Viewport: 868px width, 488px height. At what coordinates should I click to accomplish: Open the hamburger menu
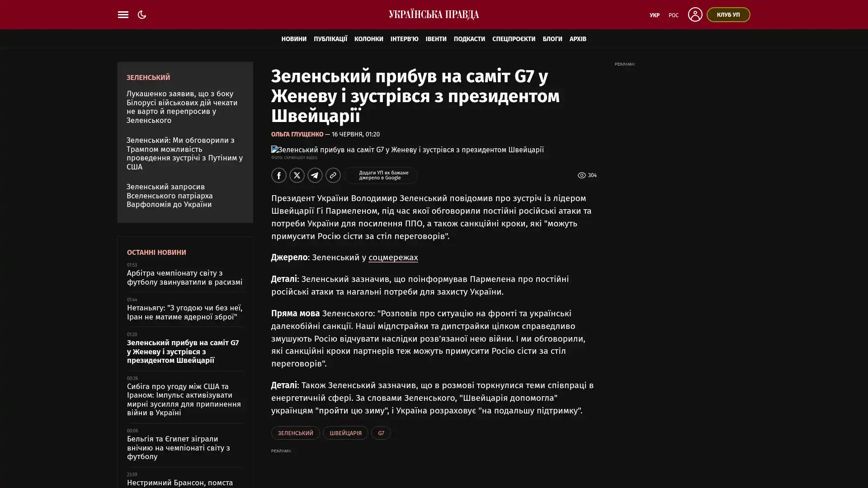point(123,14)
